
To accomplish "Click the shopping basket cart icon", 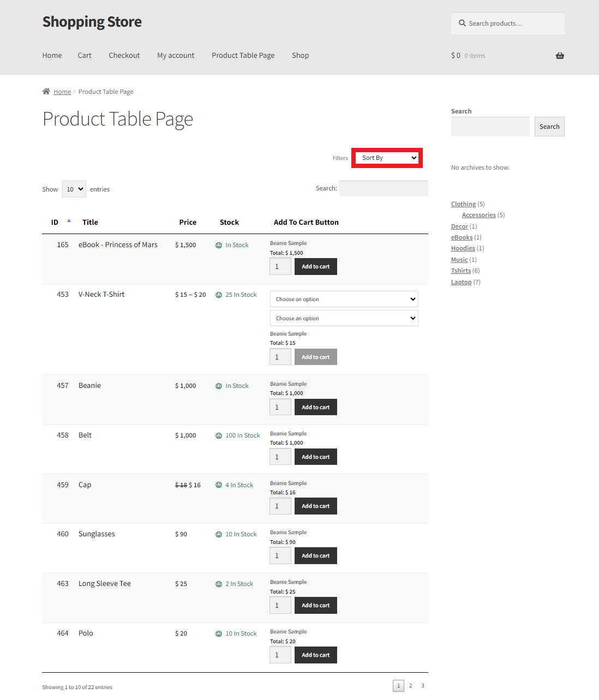I will 560,56.
